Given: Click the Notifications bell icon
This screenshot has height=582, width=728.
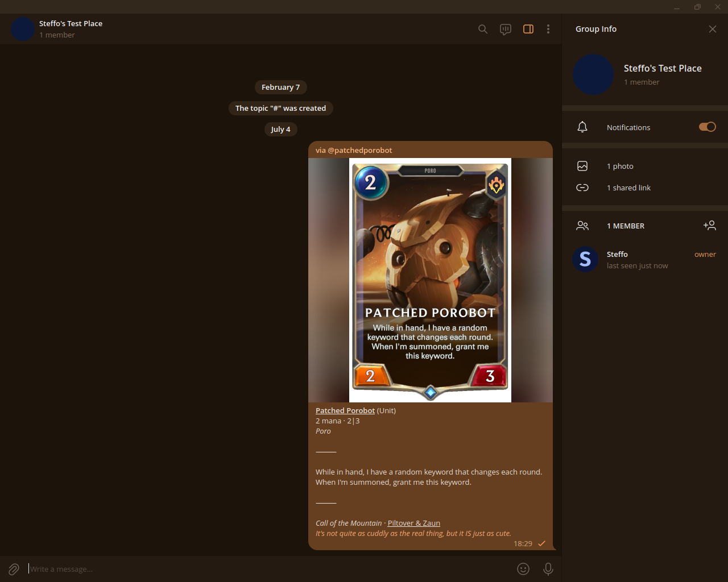Looking at the screenshot, I should pyautogui.click(x=582, y=127).
